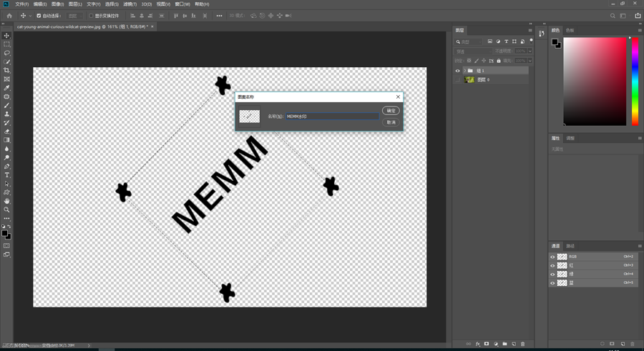This screenshot has height=351, width=644.
Task: Select the Crop tool
Action: (7, 71)
